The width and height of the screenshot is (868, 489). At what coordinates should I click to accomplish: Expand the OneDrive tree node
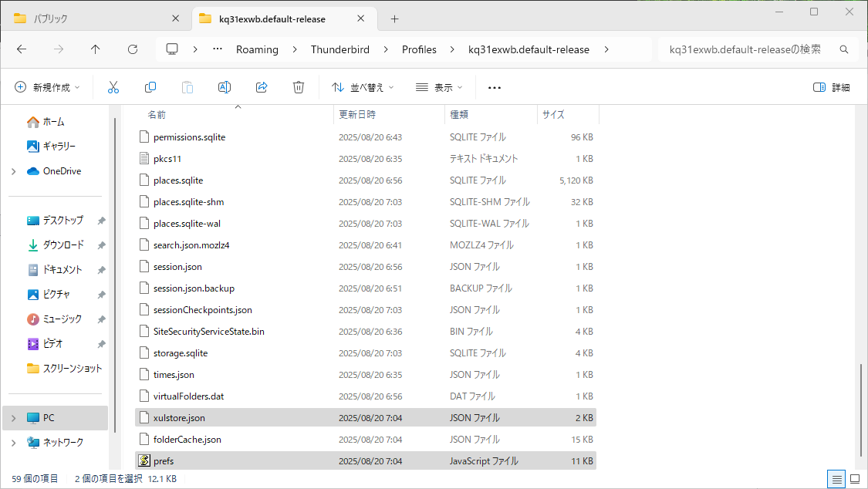[14, 171]
